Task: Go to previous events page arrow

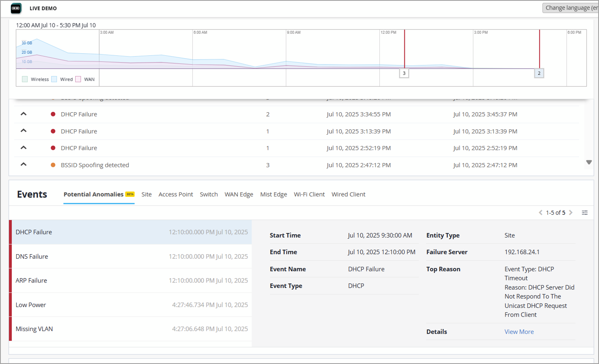Action: pos(540,213)
